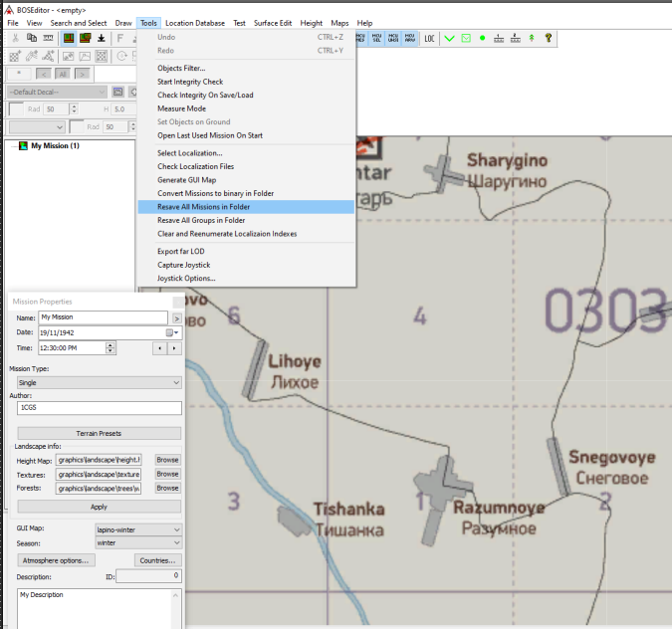Click the LOC toolbar icon
Image resolution: width=672 pixels, height=629 pixels.
point(430,39)
